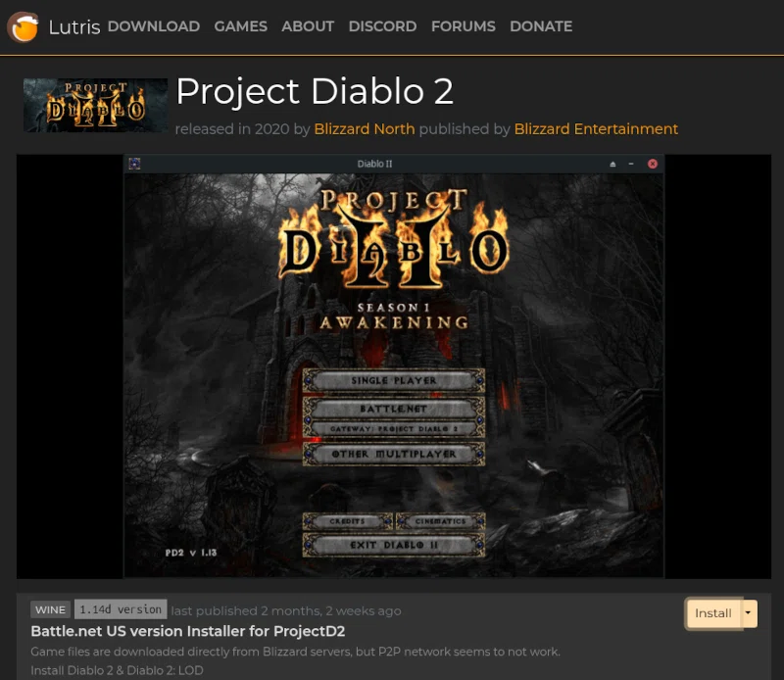Click the Lutris site name text
This screenshot has width=784, height=680.
74,27
